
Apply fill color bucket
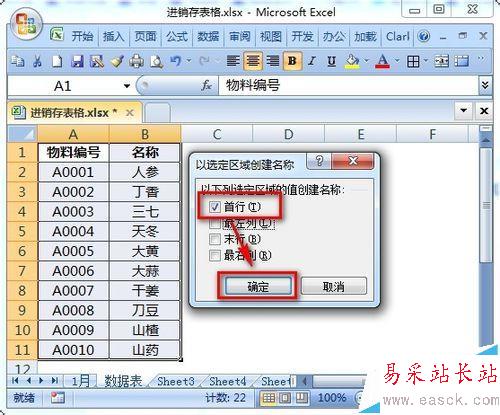352,61
